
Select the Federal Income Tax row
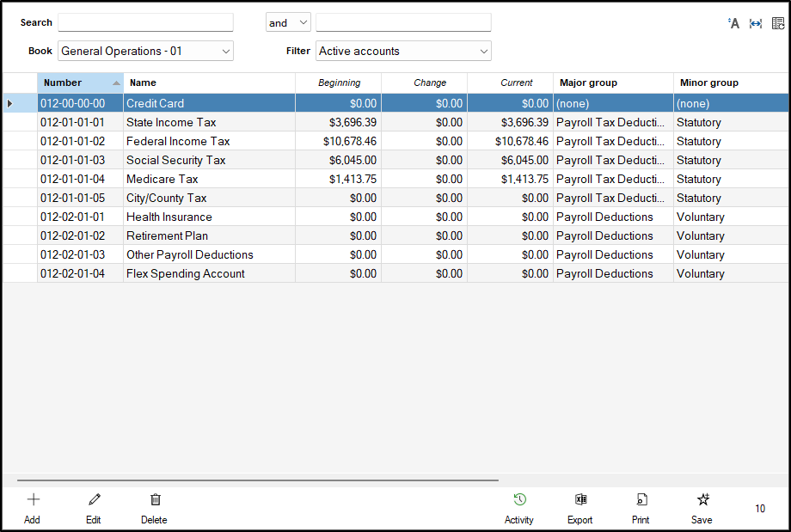(178, 141)
